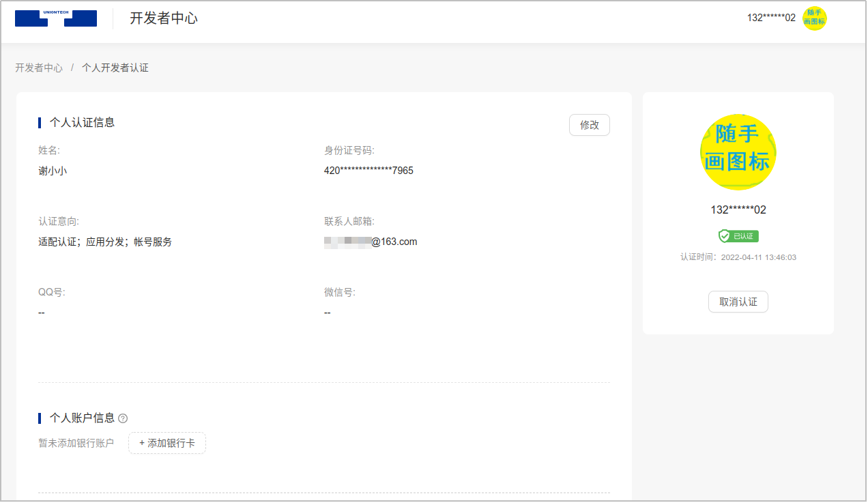Viewport: 868px width, 503px height.
Task: Click the 暂未添加银行账户 notice text
Action: (x=76, y=443)
